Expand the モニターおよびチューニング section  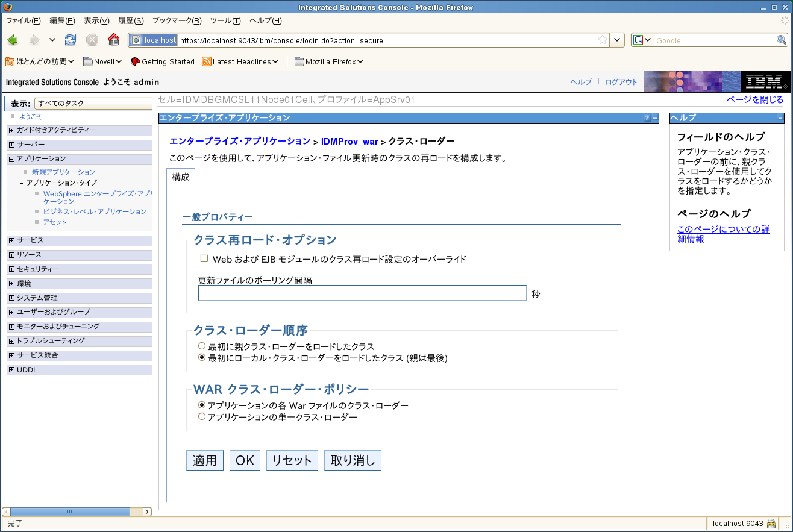click(x=11, y=327)
